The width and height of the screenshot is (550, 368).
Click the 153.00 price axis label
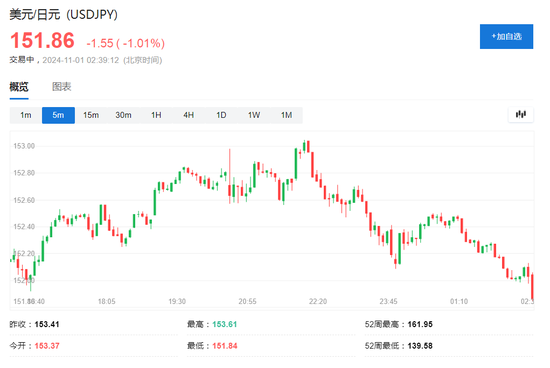click(24, 146)
